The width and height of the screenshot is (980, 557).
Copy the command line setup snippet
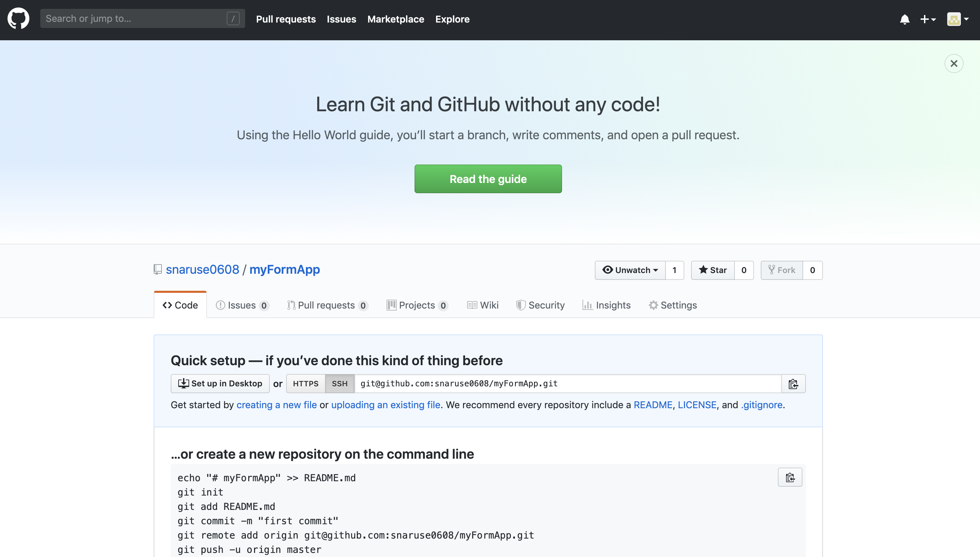[x=790, y=477]
